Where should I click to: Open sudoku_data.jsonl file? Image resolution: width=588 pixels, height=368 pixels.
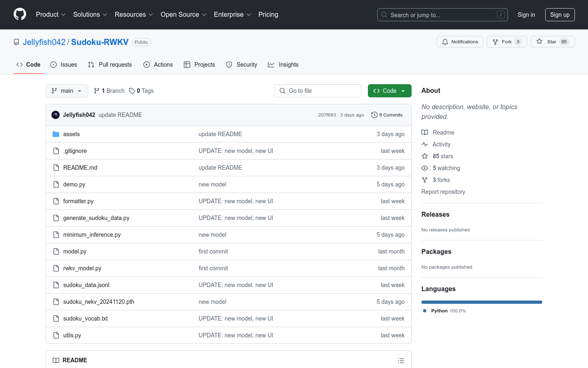[x=86, y=285]
